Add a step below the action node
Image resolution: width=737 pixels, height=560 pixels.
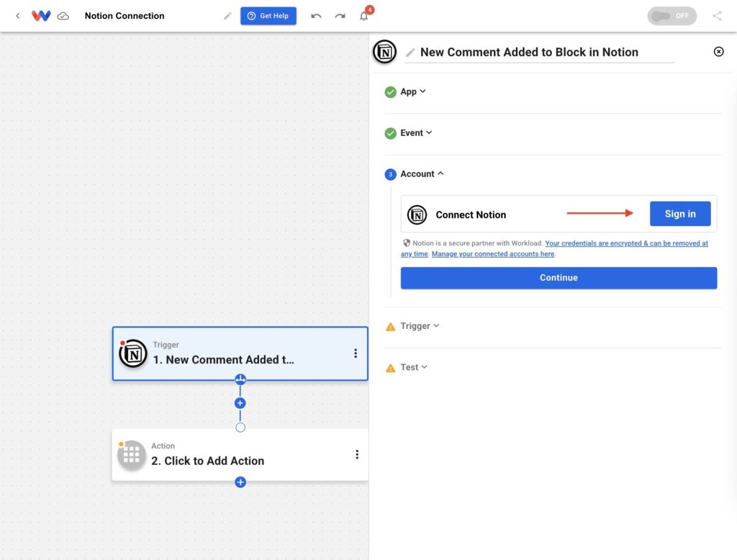tap(240, 482)
